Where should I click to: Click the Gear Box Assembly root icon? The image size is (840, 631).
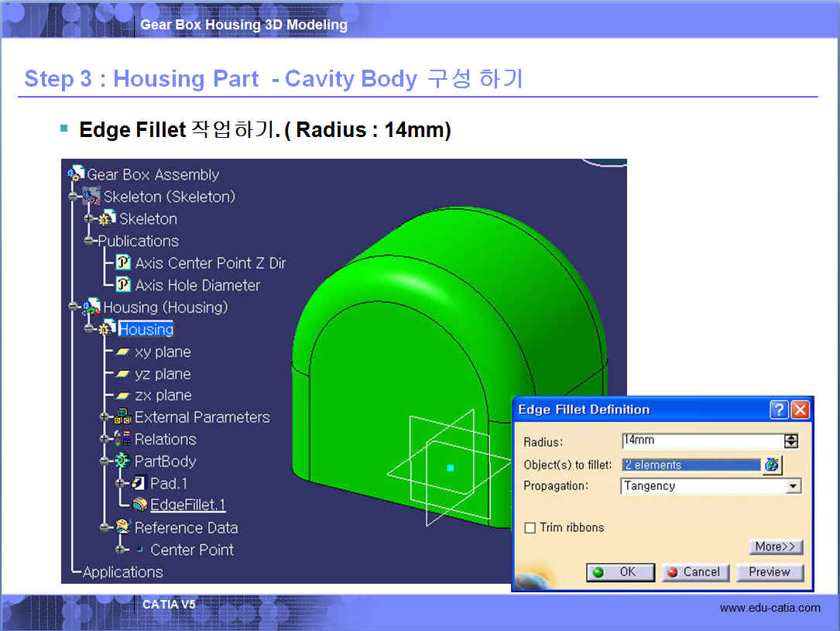tap(76, 174)
